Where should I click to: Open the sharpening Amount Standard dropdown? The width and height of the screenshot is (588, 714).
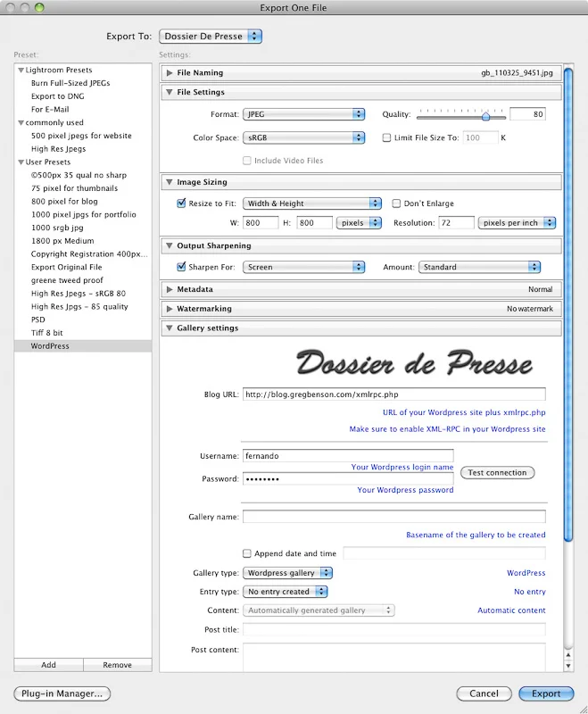[x=480, y=267]
